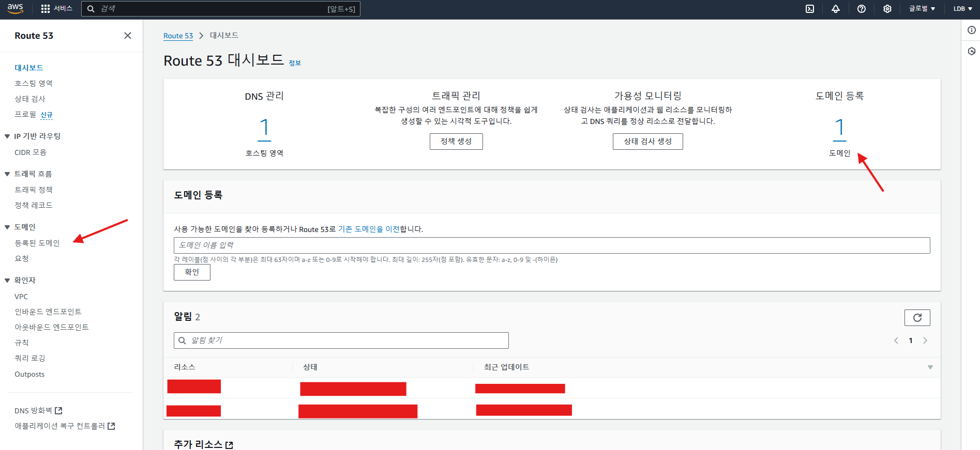Open the info panel icon on right edge
Viewport: 980px width, 450px height.
(972, 30)
